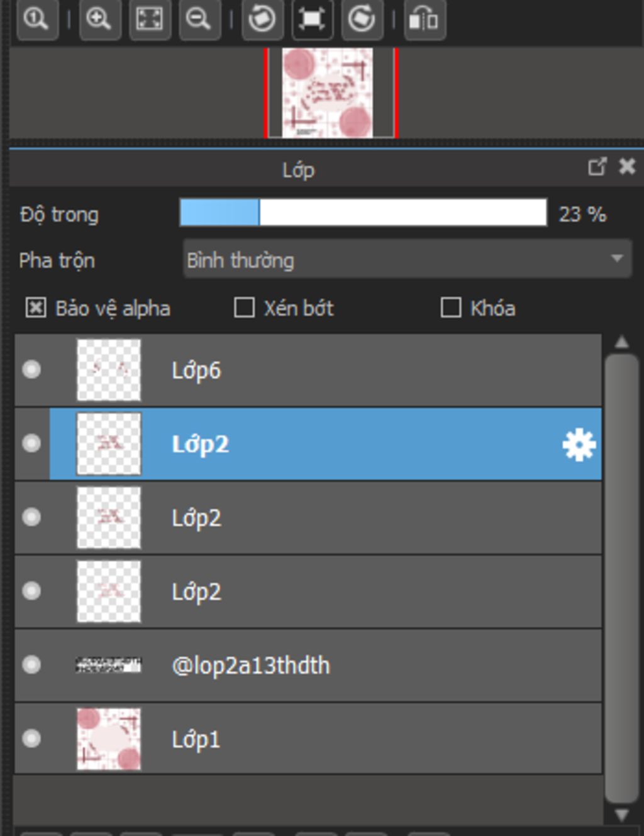
Task: Hide the Lớp6 layer visibility dot
Action: [x=31, y=370]
